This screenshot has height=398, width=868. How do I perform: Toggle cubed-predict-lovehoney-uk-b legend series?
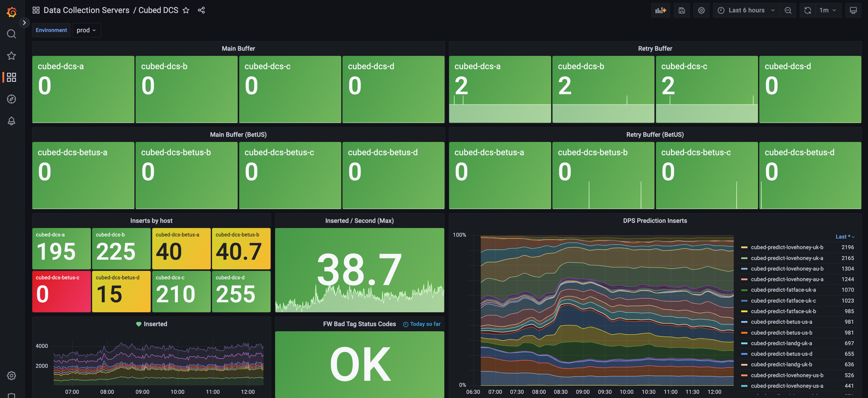tap(787, 247)
